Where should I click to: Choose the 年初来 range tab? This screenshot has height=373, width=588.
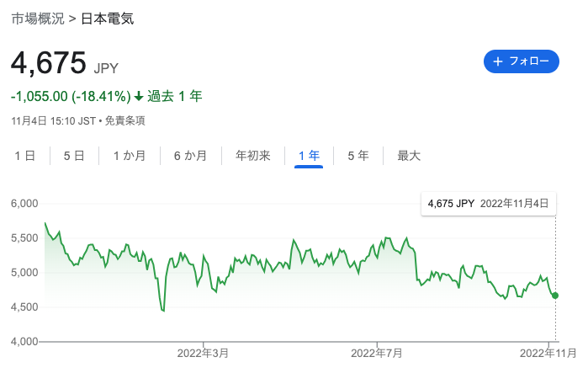(x=252, y=156)
